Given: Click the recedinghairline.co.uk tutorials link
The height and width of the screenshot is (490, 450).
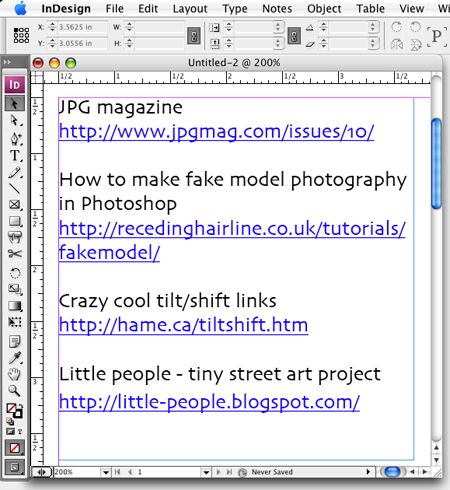Looking at the screenshot, I should (232, 240).
